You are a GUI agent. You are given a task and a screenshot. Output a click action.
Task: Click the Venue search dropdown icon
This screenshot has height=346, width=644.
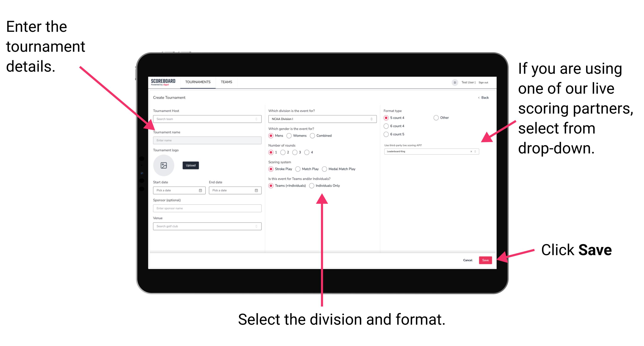pyautogui.click(x=256, y=226)
